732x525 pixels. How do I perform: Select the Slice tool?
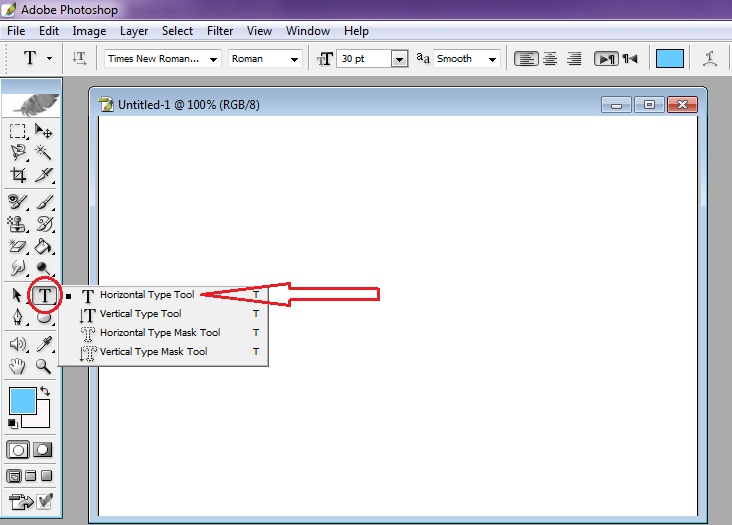[43, 175]
